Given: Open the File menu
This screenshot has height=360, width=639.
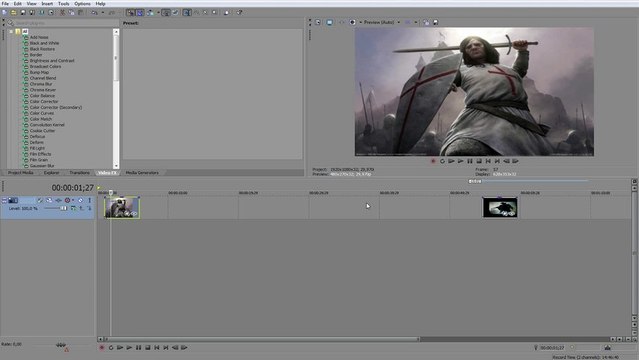Looking at the screenshot, I should [5, 4].
